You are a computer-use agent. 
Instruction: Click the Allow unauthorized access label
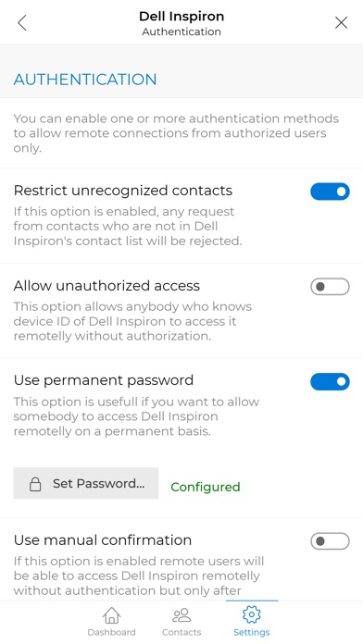(x=106, y=285)
